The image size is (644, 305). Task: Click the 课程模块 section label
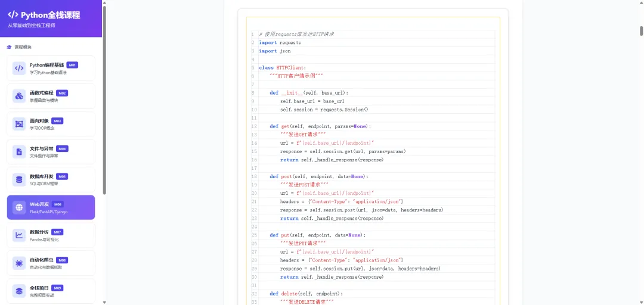click(x=23, y=47)
